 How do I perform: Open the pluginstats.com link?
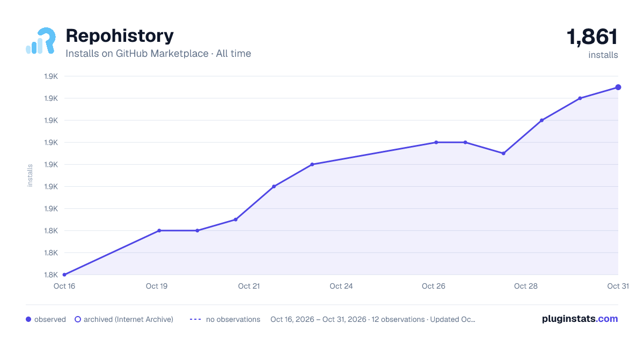(x=580, y=319)
